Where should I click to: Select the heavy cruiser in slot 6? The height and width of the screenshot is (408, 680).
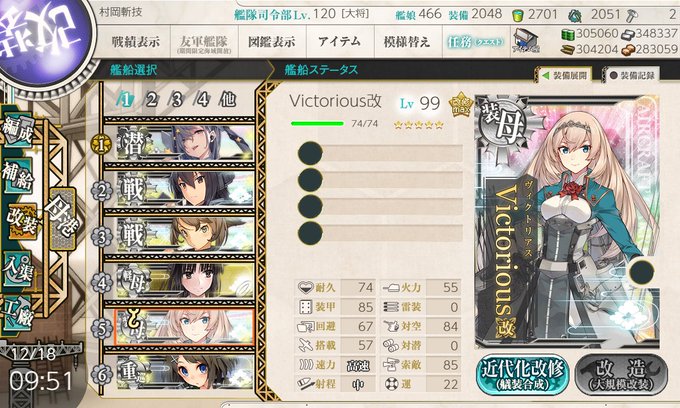(x=185, y=372)
